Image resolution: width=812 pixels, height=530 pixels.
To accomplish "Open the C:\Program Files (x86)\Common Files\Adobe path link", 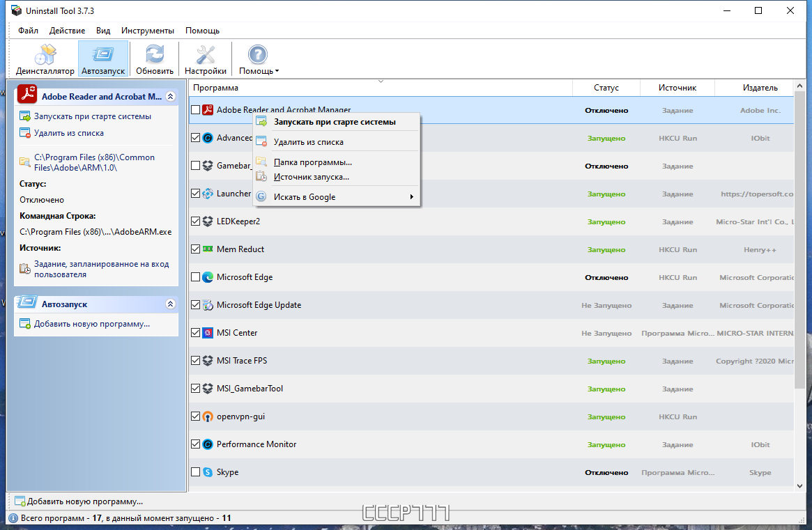I will point(94,162).
